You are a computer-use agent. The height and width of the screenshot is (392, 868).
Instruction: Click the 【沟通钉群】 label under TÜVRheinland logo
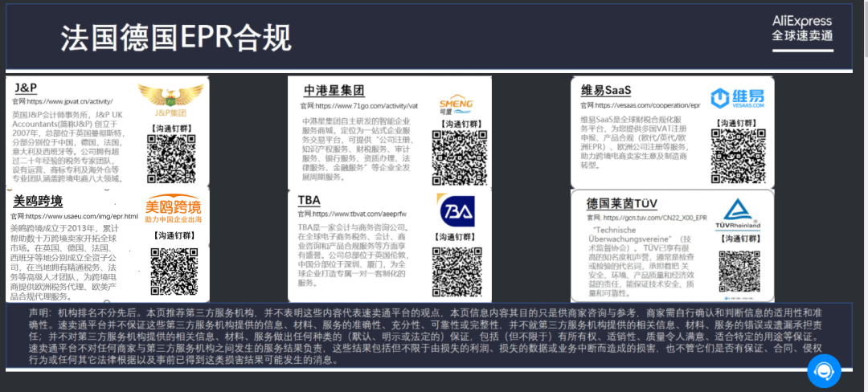pyautogui.click(x=742, y=239)
